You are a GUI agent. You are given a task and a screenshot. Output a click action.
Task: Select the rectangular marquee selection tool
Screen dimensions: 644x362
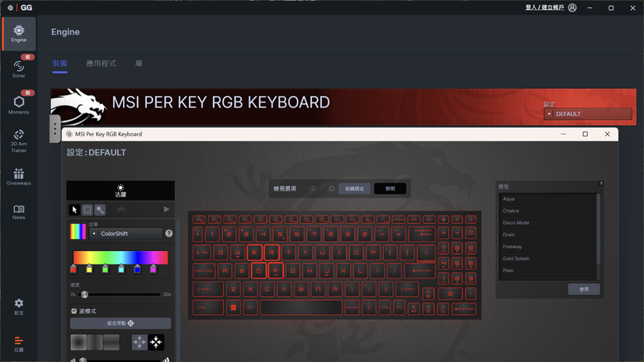coord(88,210)
